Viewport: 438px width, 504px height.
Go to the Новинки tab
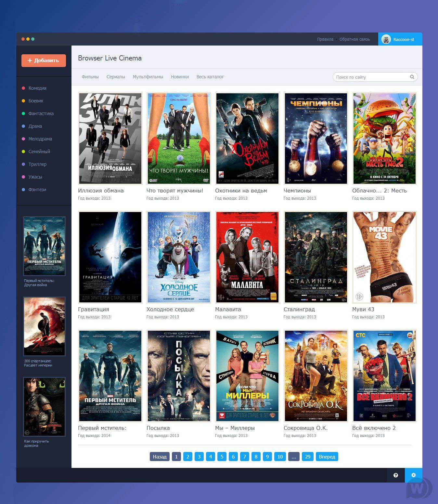180,77
